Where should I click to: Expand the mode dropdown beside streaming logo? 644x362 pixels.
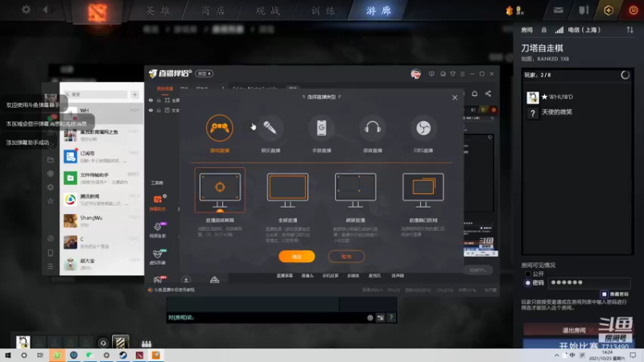coord(204,73)
